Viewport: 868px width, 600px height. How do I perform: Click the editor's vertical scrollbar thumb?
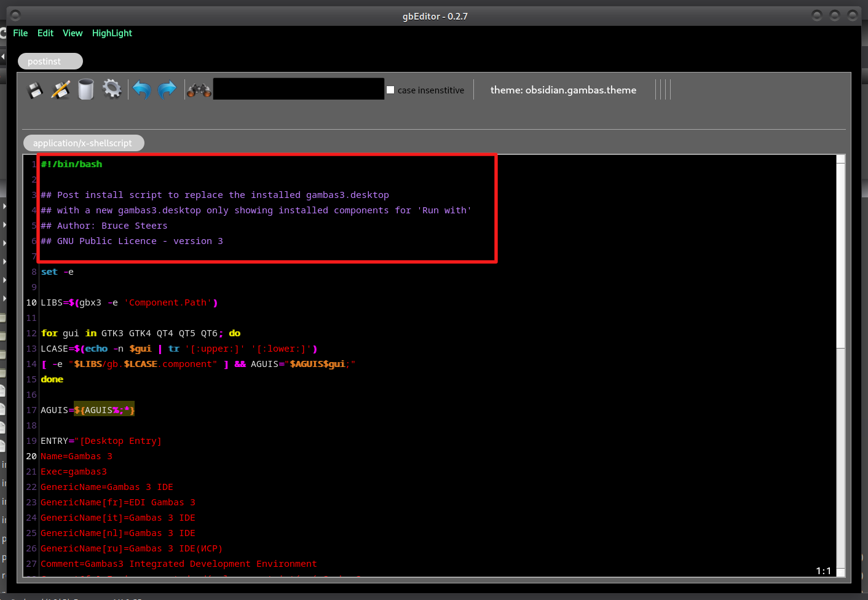coord(840,252)
